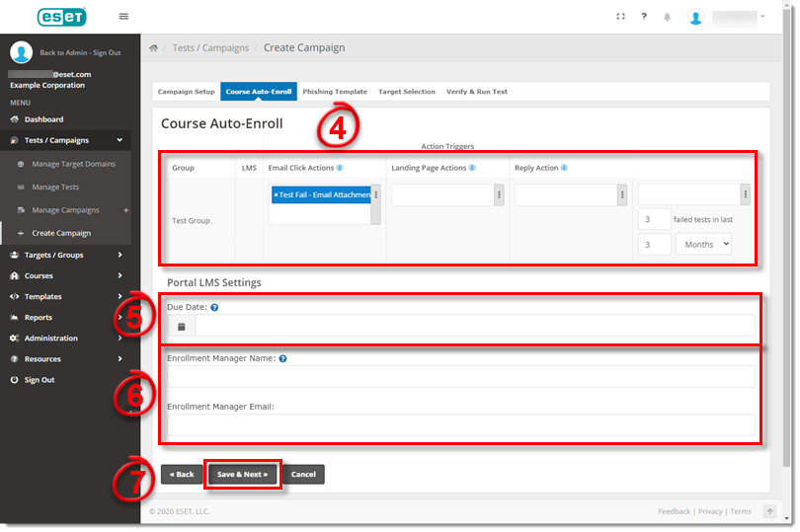Click the calendar icon beside Due Date field
This screenshot has width=800, height=532.
coord(181,326)
